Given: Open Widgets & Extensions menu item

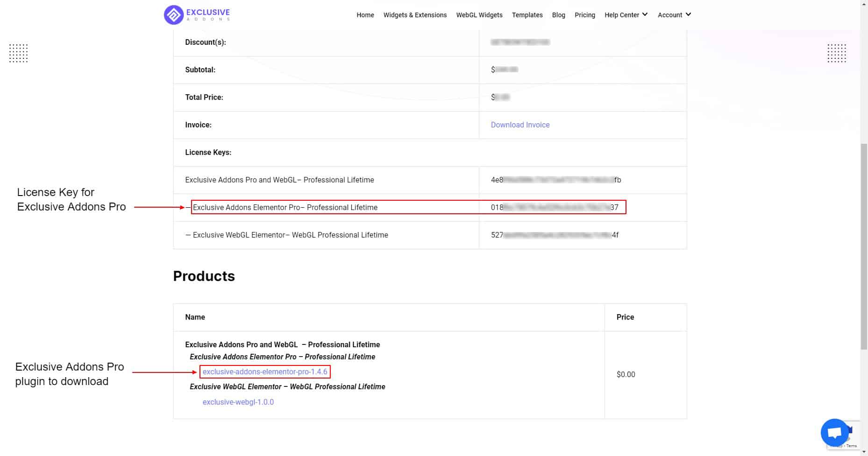Looking at the screenshot, I should 415,15.
